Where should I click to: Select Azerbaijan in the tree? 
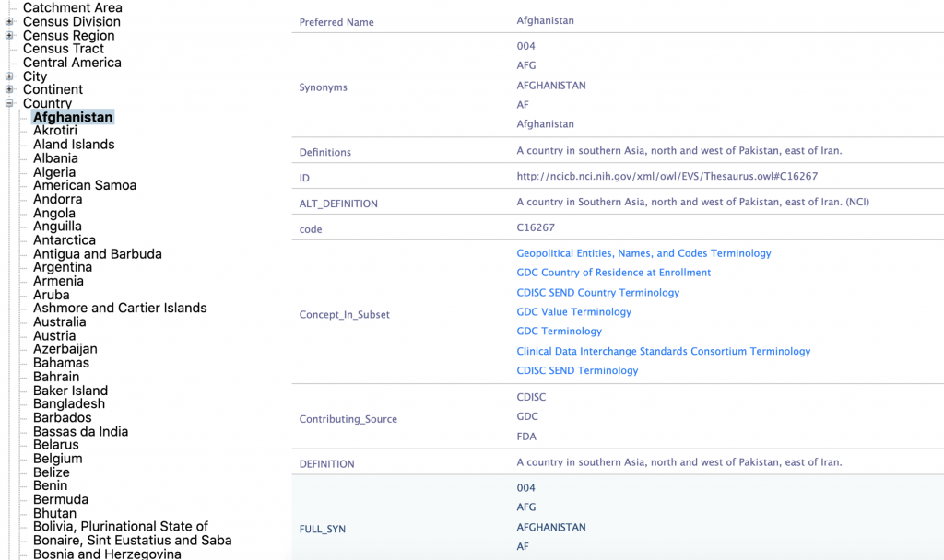tap(65, 349)
